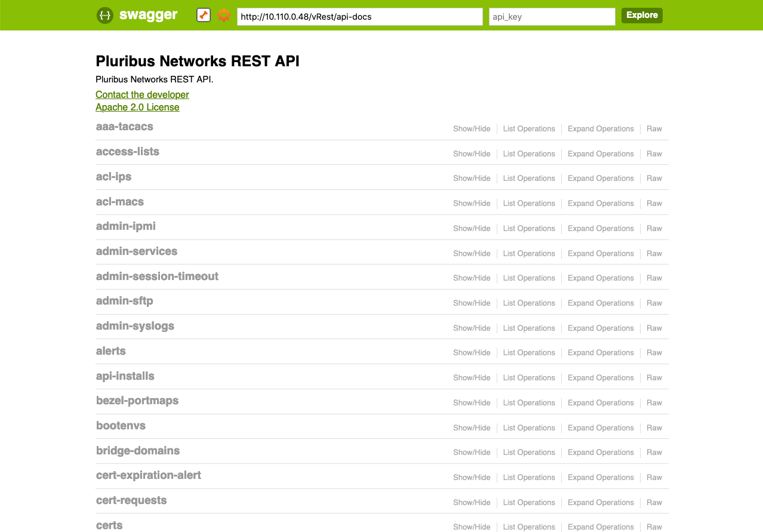Expand Operations for acl-ips

pos(601,179)
